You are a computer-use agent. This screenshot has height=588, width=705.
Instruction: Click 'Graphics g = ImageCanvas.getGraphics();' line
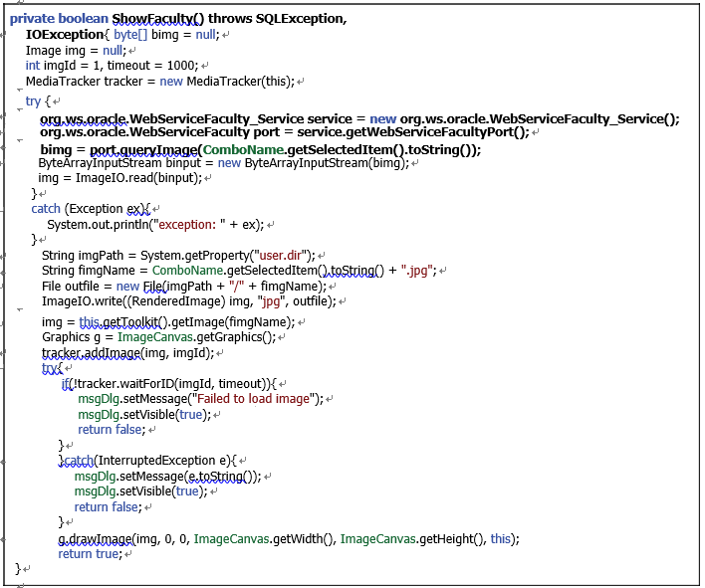(x=158, y=337)
